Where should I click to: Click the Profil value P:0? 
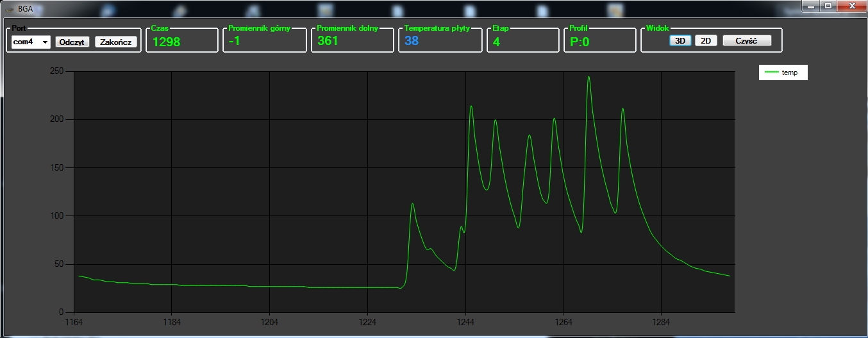pyautogui.click(x=580, y=42)
